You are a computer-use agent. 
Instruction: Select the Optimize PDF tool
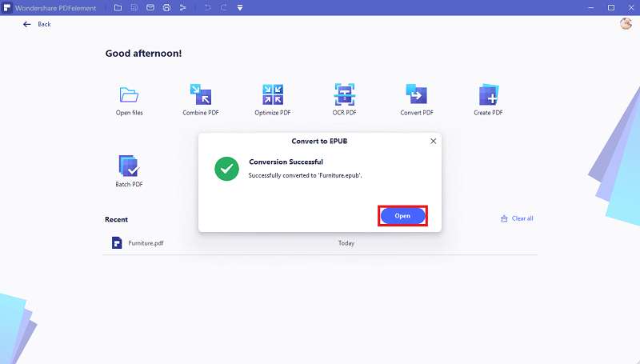coord(273,94)
